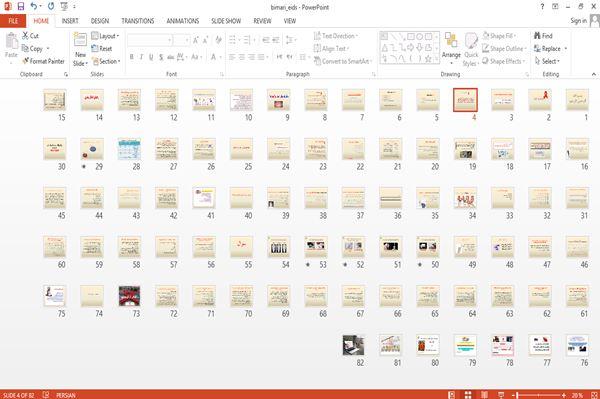Open the Find tool

click(x=543, y=36)
